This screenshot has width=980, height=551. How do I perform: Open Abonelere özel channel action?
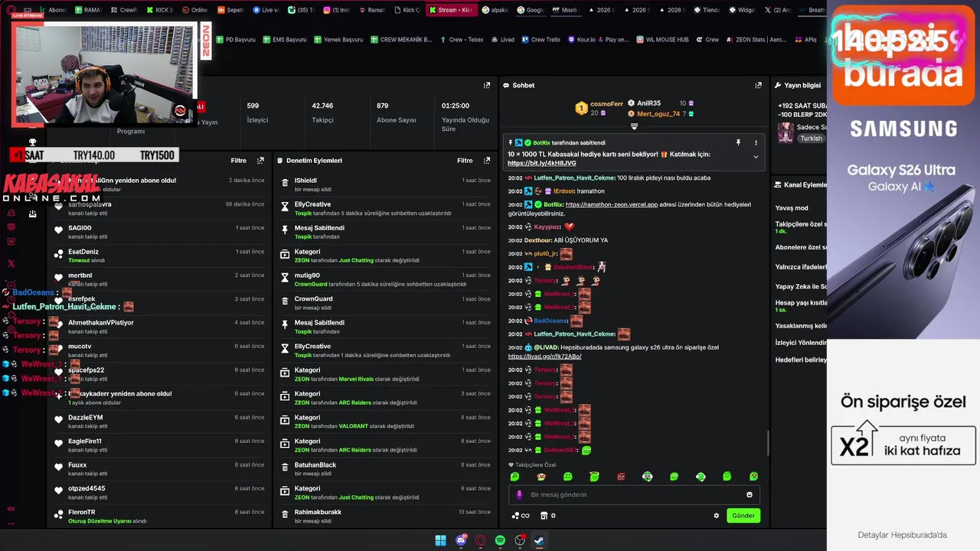[x=800, y=247]
